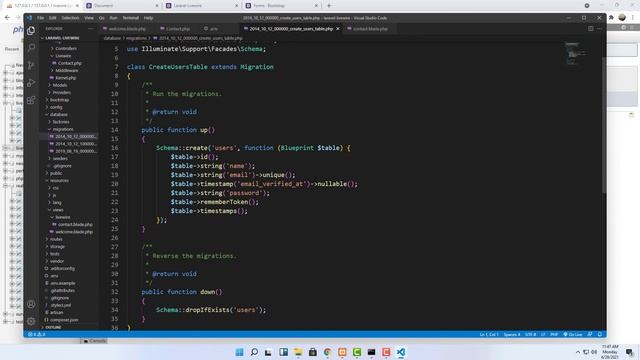Image resolution: width=640 pixels, height=360 pixels.
Task: Open the Explorer view in activity bar
Action: click(x=31, y=31)
